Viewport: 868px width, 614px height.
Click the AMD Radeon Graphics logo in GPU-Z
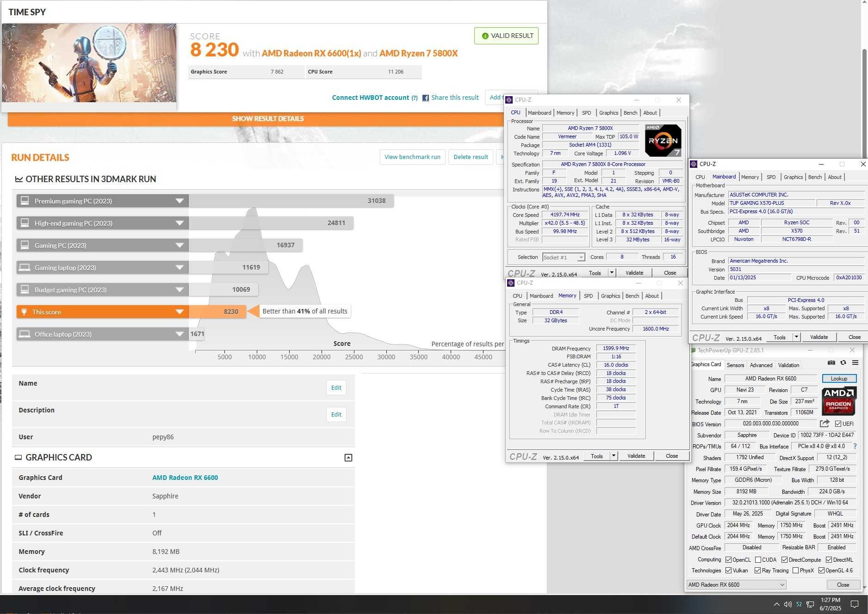pyautogui.click(x=839, y=401)
